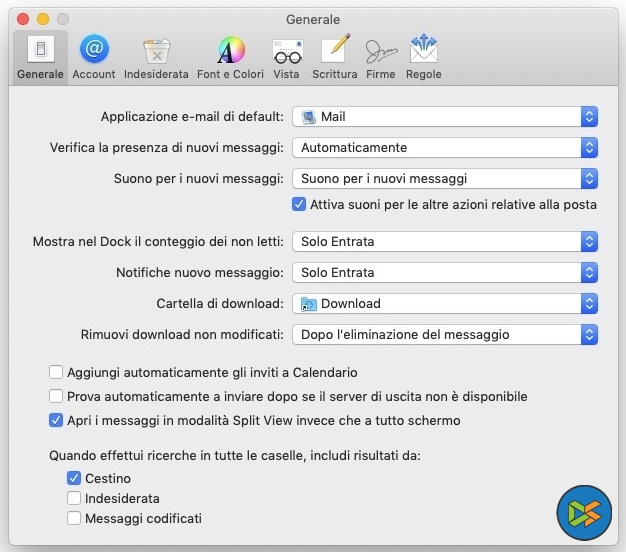
Task: Open the Regole rules pane
Action: click(424, 56)
